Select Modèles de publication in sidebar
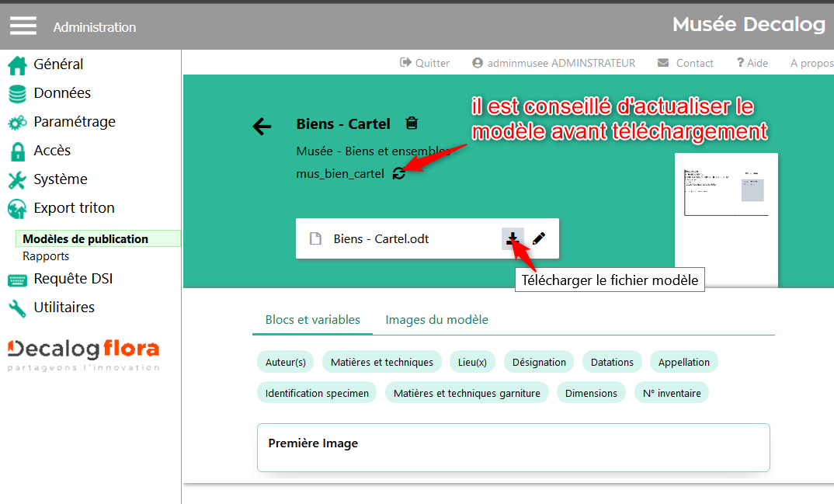834x504 pixels. click(98, 238)
